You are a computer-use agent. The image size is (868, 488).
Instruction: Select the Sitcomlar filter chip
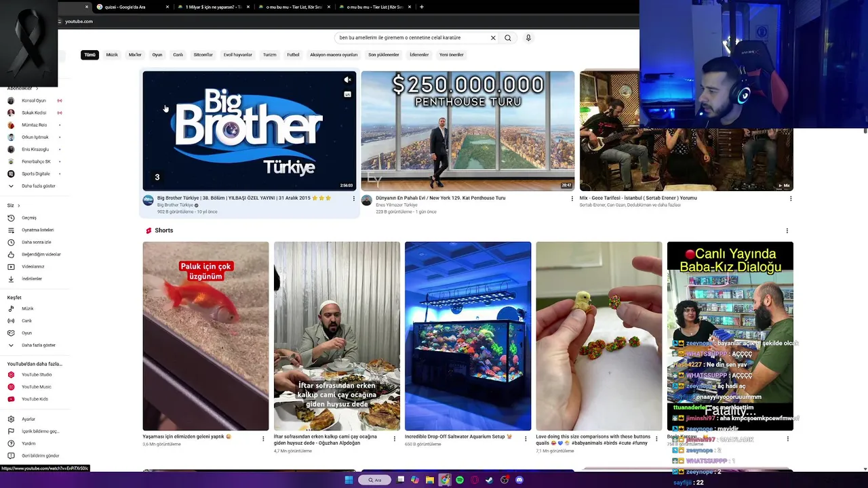point(203,55)
